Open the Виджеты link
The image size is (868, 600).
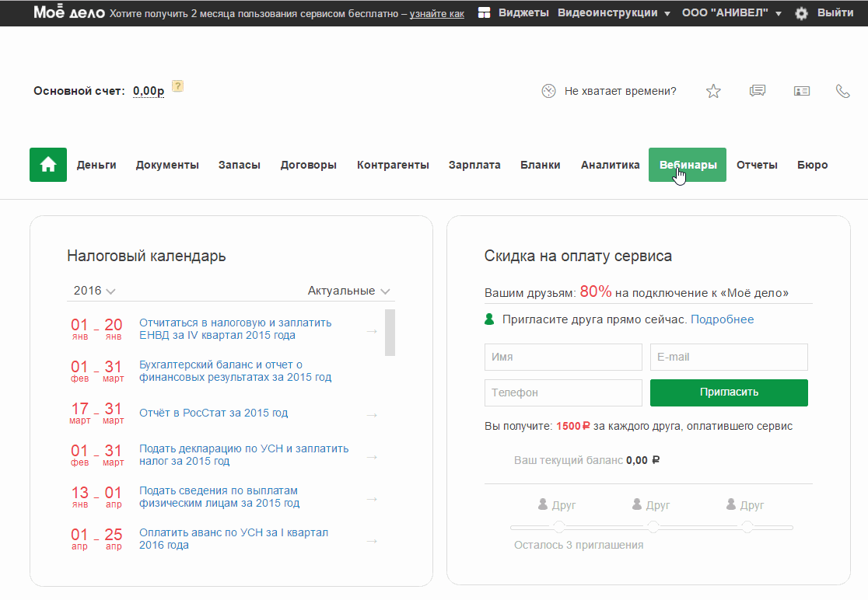tap(523, 12)
